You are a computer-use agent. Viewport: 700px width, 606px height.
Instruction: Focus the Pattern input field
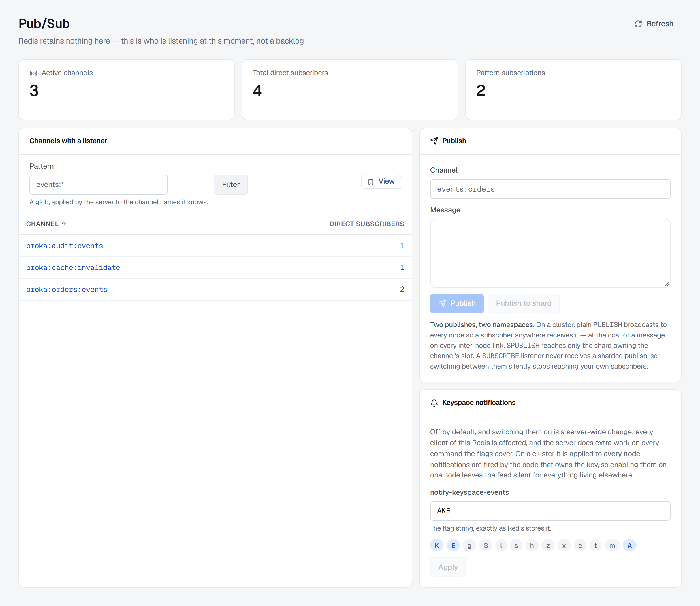98,185
